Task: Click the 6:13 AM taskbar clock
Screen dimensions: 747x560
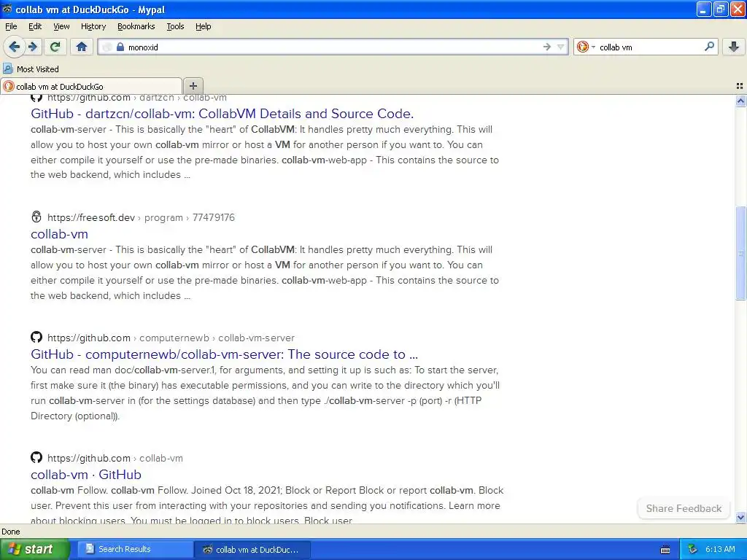Action: 720,549
